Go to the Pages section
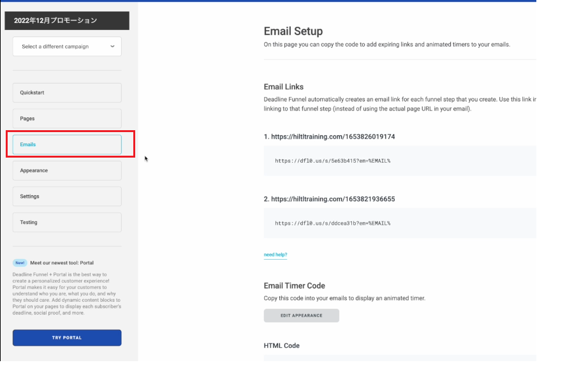 (x=67, y=119)
